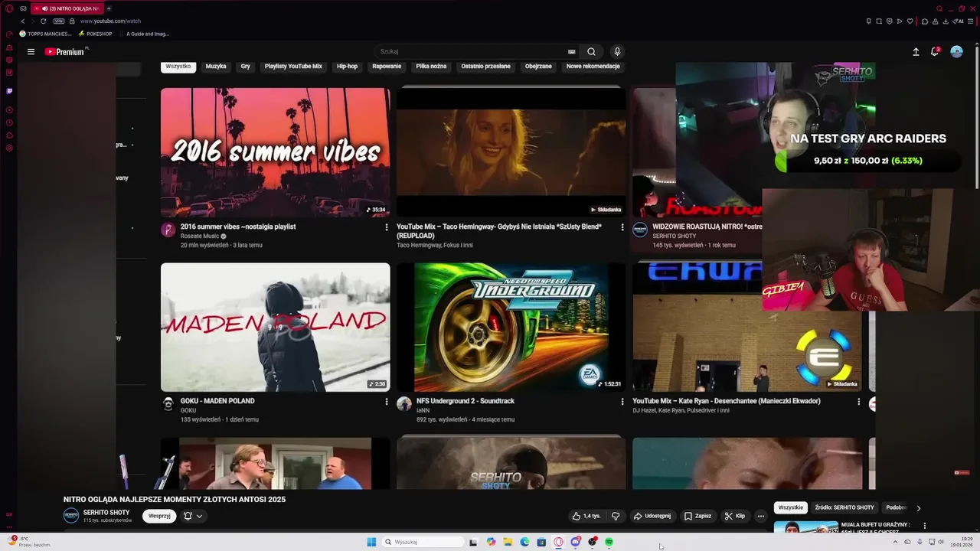Show next suggestion chips with right chevron
The height and width of the screenshot is (551, 980).
click(919, 507)
